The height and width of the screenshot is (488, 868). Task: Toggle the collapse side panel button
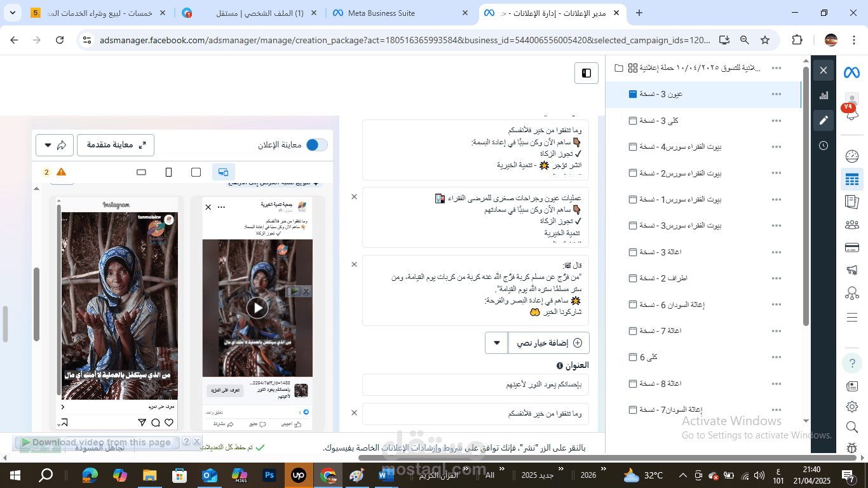coord(587,73)
